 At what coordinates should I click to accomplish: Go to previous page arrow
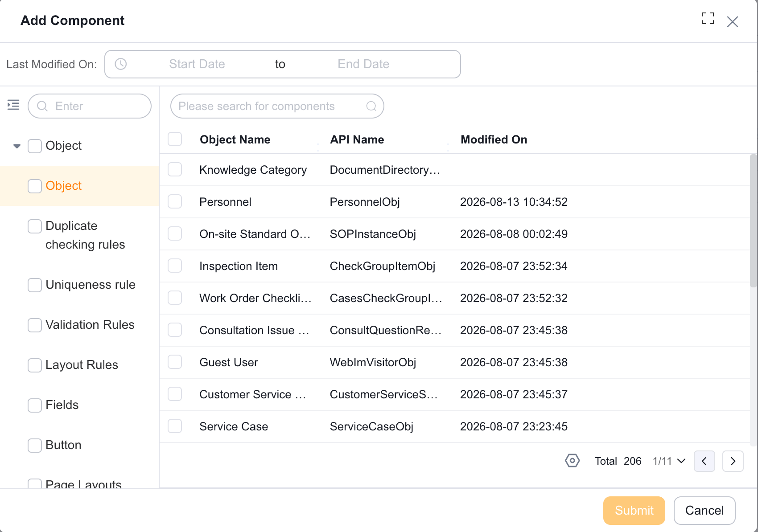pos(704,461)
